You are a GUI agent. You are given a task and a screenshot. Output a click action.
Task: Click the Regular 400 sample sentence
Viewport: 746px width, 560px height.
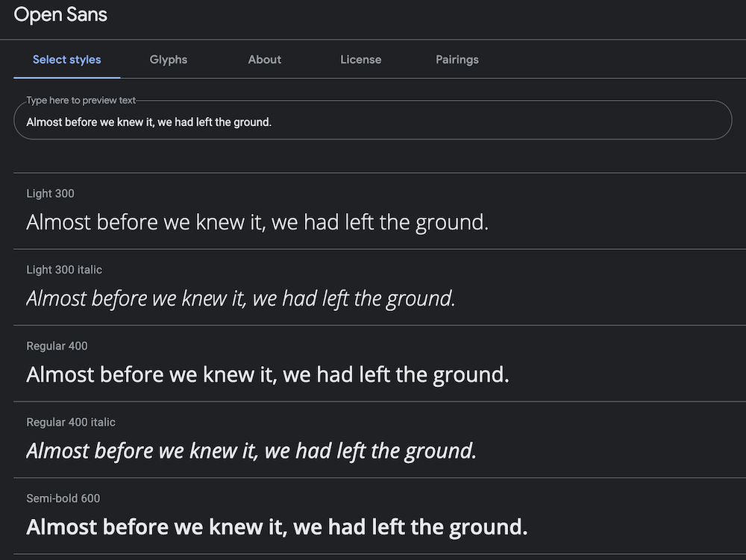coord(268,374)
